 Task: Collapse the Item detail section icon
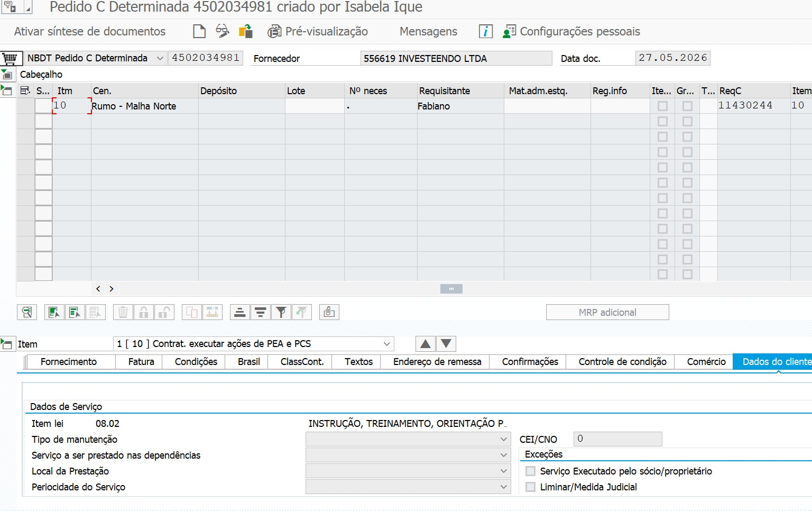[7, 344]
